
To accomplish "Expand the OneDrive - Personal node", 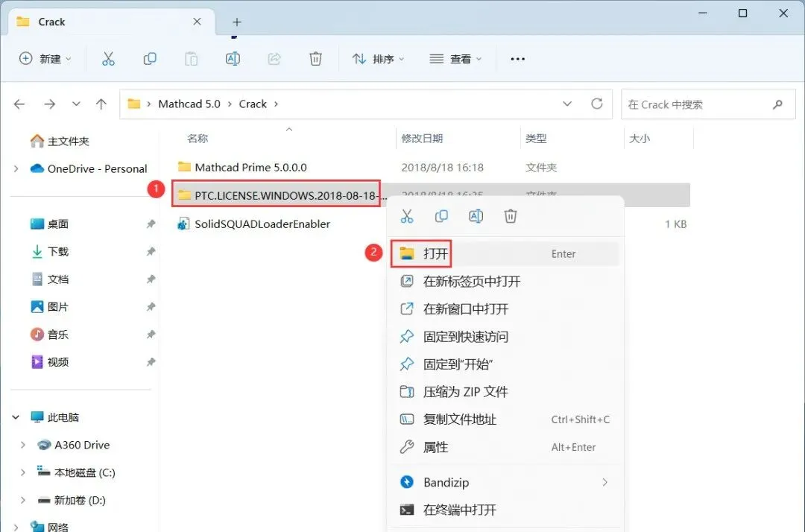I will (16, 169).
